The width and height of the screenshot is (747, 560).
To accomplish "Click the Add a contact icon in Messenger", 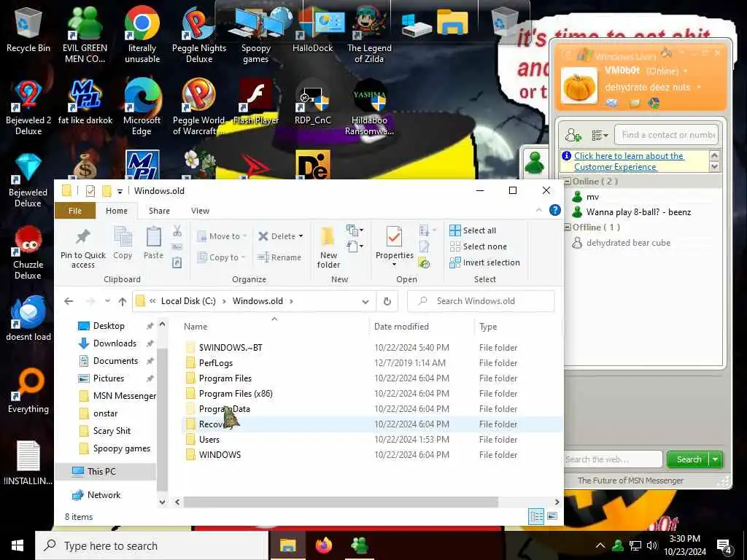I will click(x=573, y=135).
